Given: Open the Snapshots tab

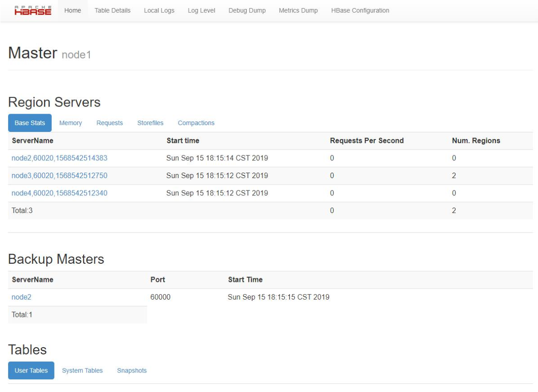Looking at the screenshot, I should (x=132, y=370).
